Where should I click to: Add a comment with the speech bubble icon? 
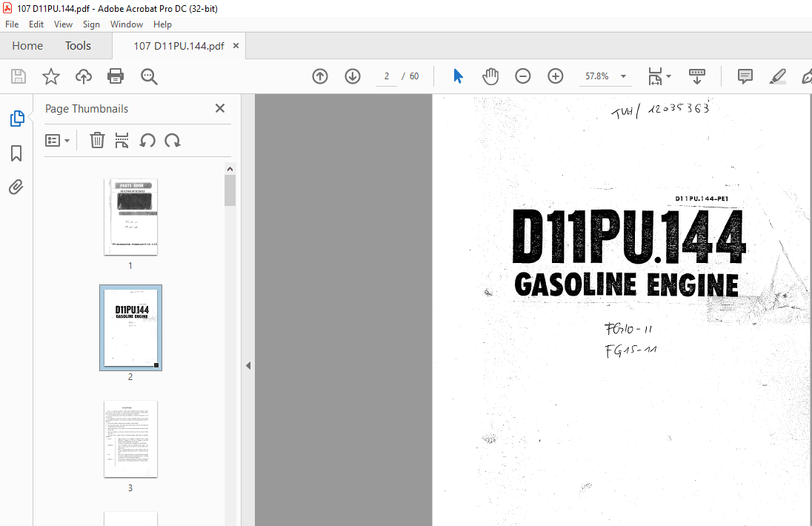point(745,76)
